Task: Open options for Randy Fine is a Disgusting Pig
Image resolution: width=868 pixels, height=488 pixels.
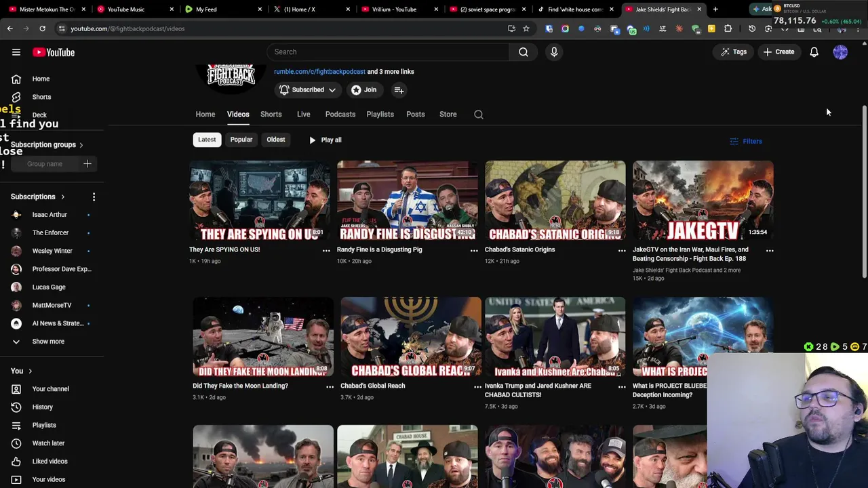Action: [x=474, y=251]
